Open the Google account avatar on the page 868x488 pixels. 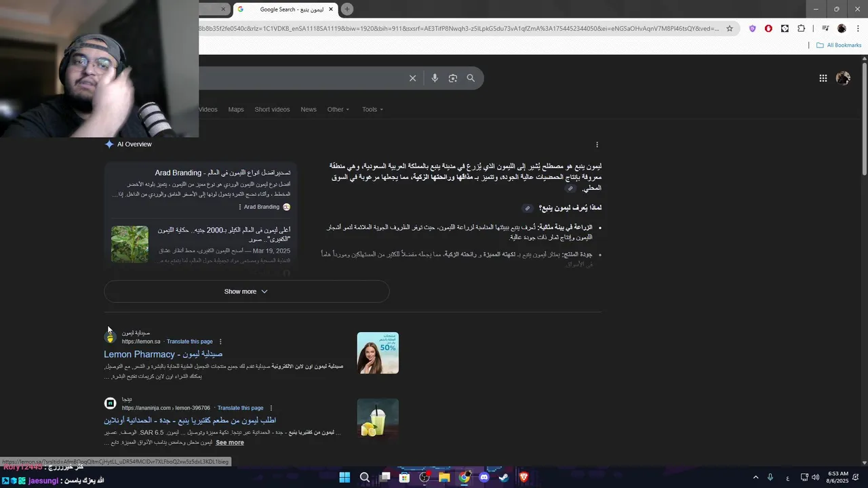[843, 78]
